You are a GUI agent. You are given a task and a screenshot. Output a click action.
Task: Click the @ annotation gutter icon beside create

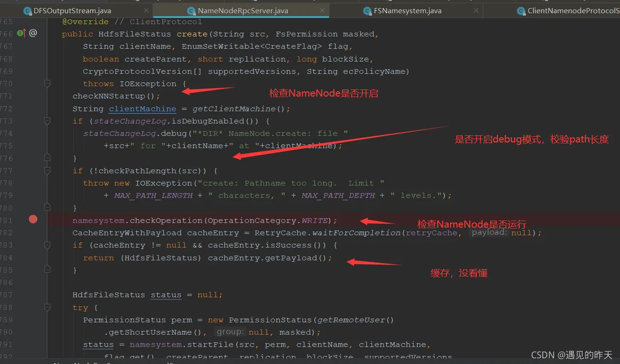click(33, 33)
